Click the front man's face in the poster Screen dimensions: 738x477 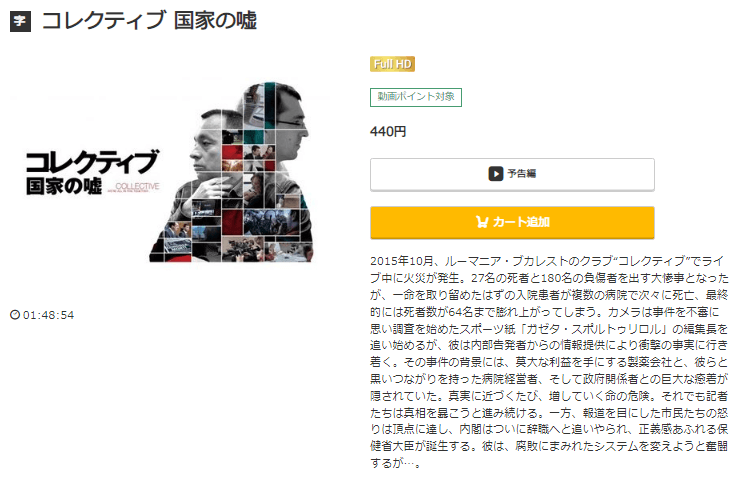[x=208, y=143]
